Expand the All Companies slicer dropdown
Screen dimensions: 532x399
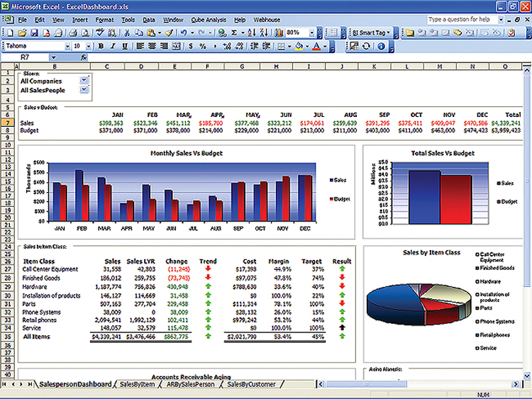point(84,80)
